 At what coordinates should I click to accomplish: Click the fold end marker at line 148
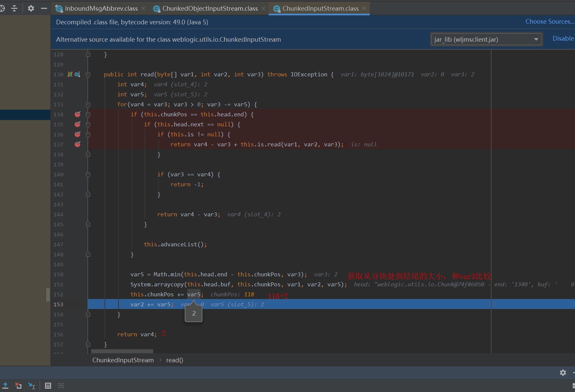click(88, 254)
